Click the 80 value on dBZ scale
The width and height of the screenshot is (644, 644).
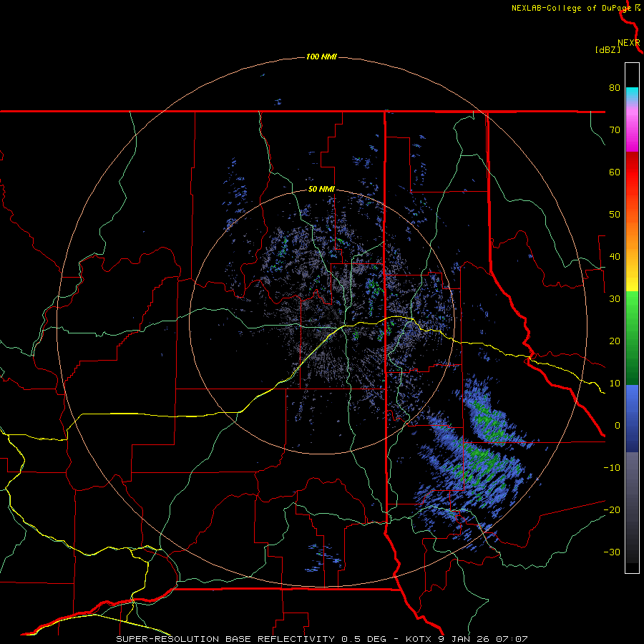click(x=615, y=88)
